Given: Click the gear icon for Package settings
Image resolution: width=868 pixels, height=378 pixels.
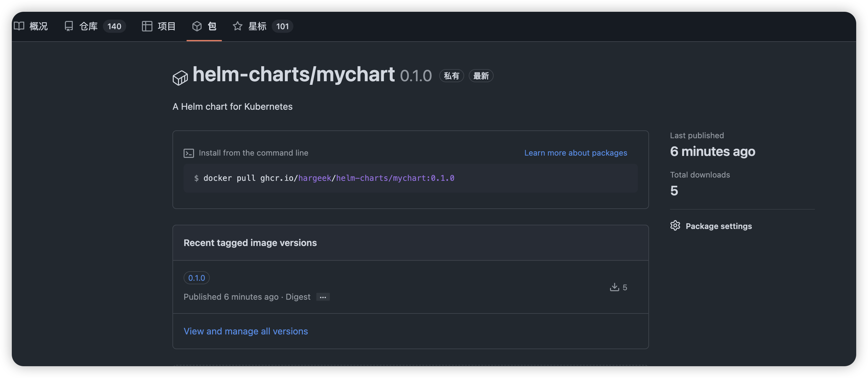Looking at the screenshot, I should (x=675, y=225).
